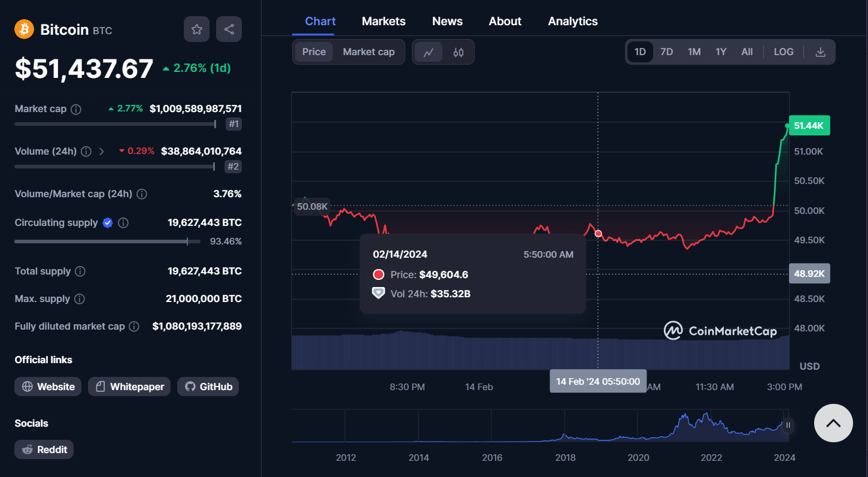Switch to candlestick chart icon
Screen dimensions: 868x477
tap(459, 52)
